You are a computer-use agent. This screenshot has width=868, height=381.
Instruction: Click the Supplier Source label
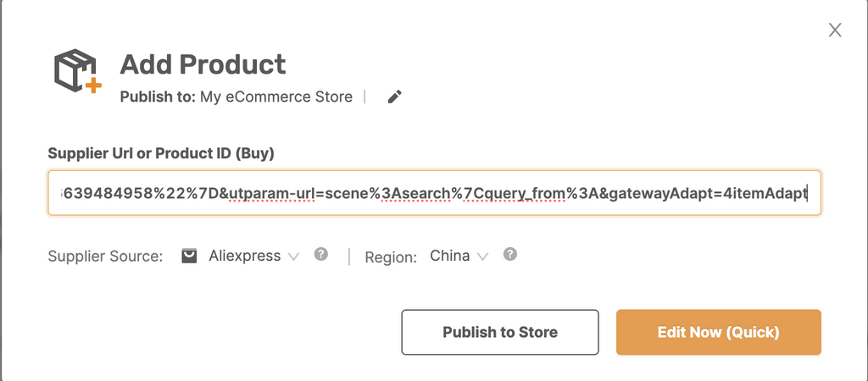click(x=105, y=257)
